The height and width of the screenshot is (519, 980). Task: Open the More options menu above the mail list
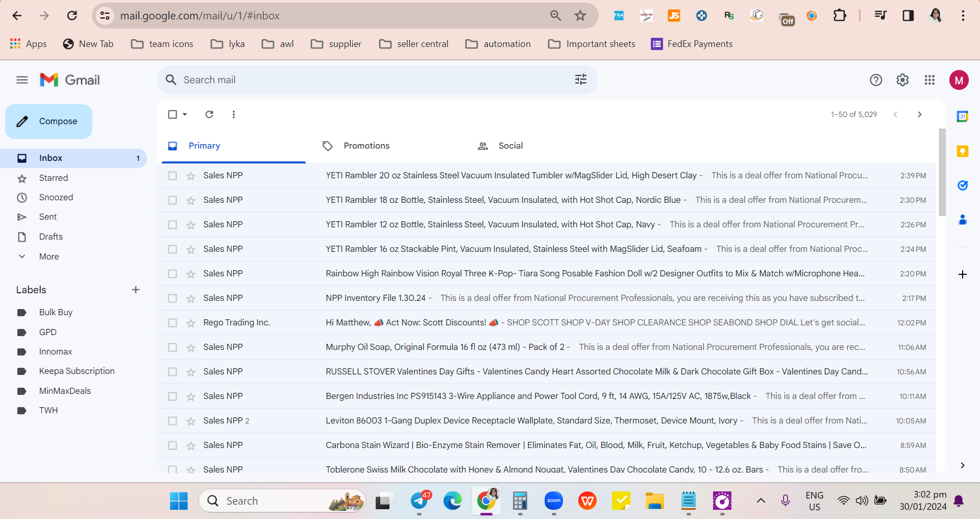pyautogui.click(x=234, y=114)
